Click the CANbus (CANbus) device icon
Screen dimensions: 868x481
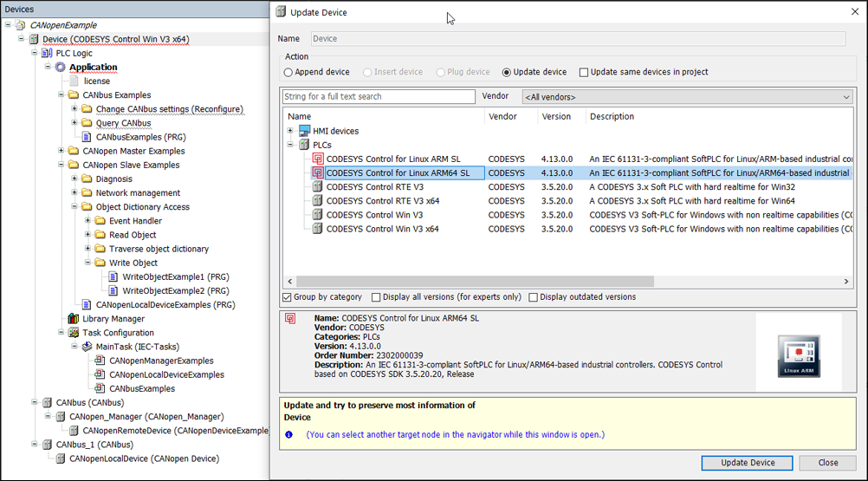click(47, 402)
